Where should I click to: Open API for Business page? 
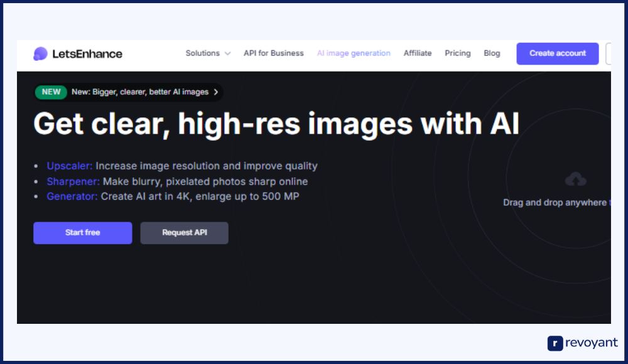[x=274, y=53]
